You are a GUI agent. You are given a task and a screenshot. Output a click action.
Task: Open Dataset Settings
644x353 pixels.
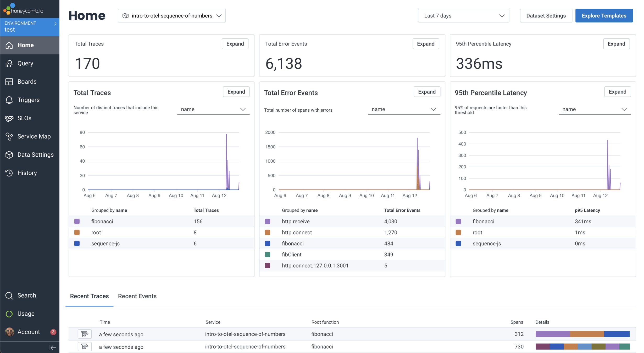click(546, 16)
